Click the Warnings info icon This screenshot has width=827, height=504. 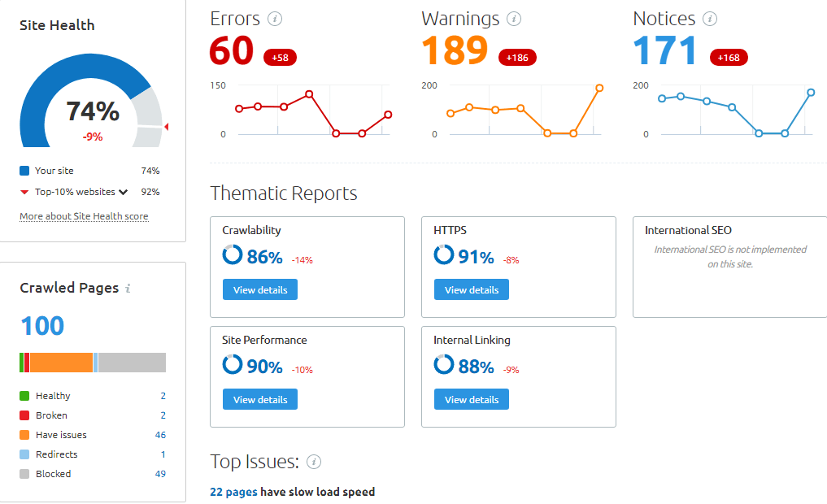[x=512, y=18]
